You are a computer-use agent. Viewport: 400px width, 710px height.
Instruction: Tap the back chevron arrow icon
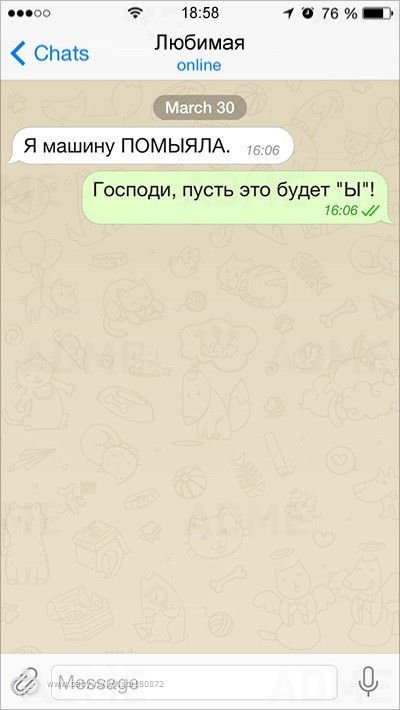tap(18, 53)
